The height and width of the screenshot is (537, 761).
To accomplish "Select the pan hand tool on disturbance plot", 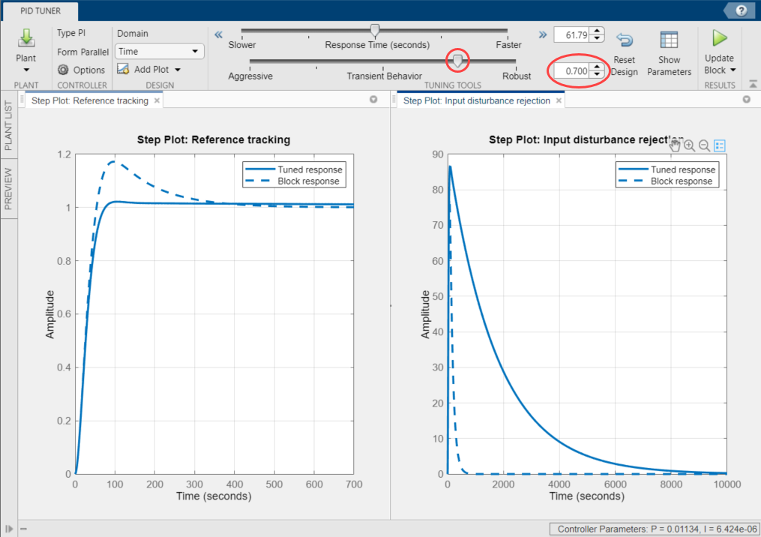I will [674, 145].
